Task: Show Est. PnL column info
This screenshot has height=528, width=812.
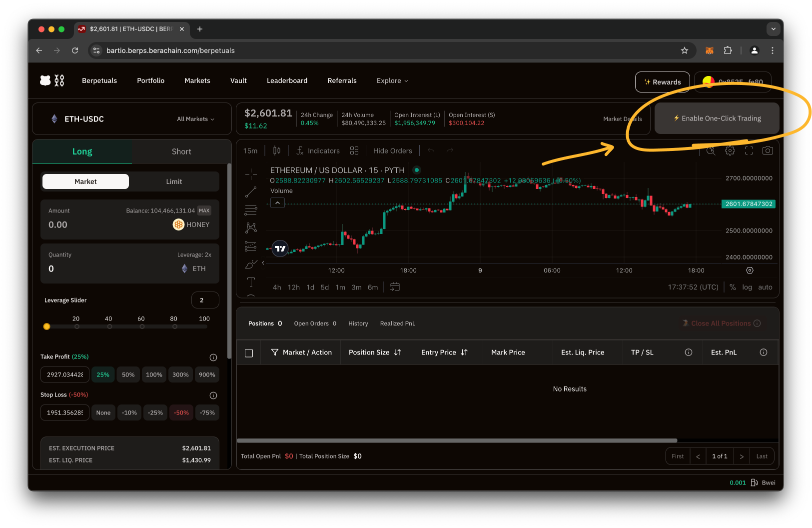Action: click(x=764, y=352)
